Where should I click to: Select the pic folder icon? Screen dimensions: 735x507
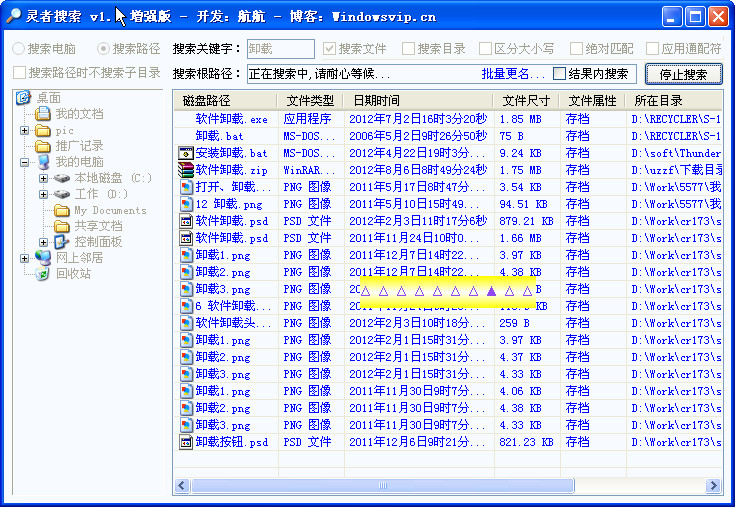point(43,130)
